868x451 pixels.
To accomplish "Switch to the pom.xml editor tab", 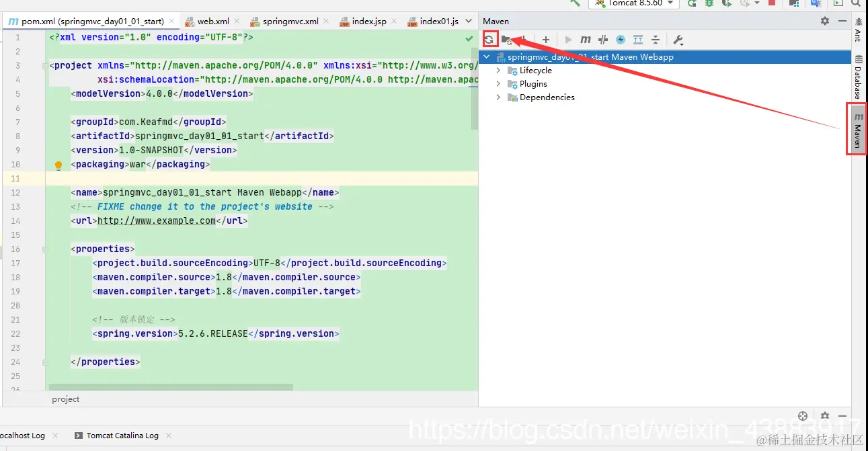I will click(x=92, y=21).
